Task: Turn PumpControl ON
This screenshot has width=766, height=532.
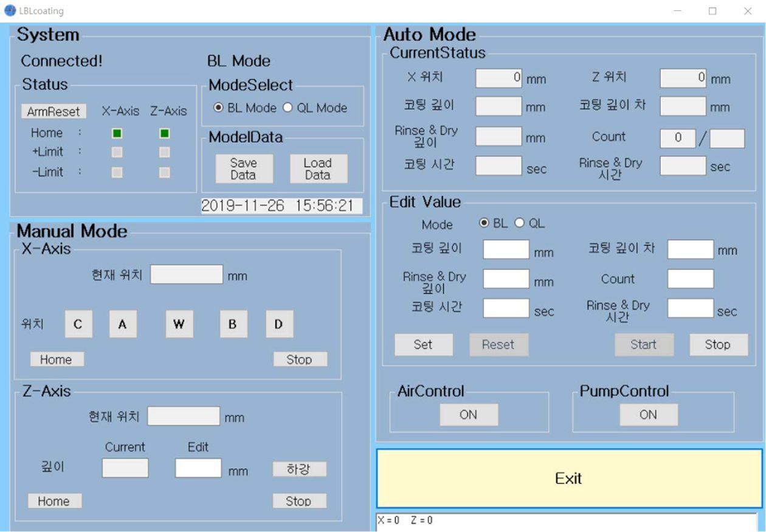Action: [x=648, y=415]
